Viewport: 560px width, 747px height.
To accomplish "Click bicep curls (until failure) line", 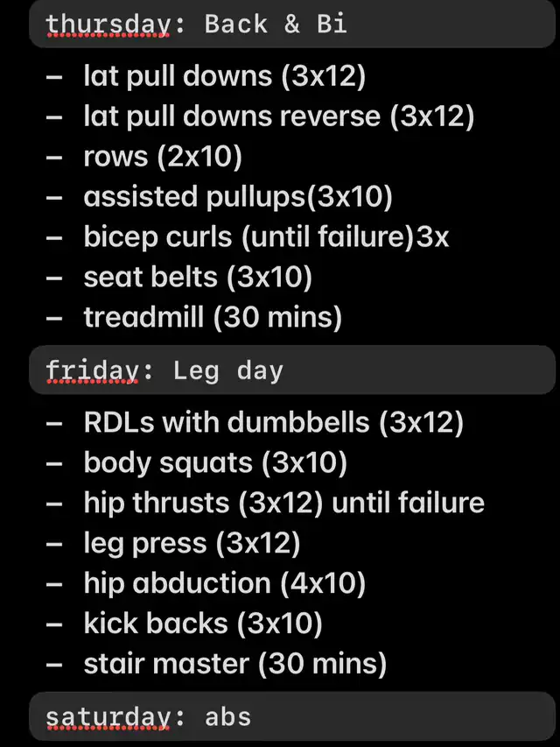I will tap(266, 237).
